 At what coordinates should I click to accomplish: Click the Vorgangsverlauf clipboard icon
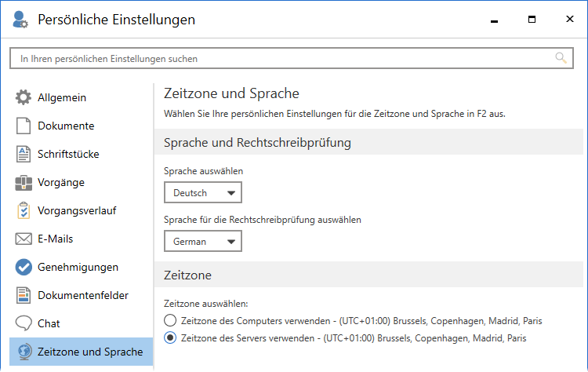point(24,210)
